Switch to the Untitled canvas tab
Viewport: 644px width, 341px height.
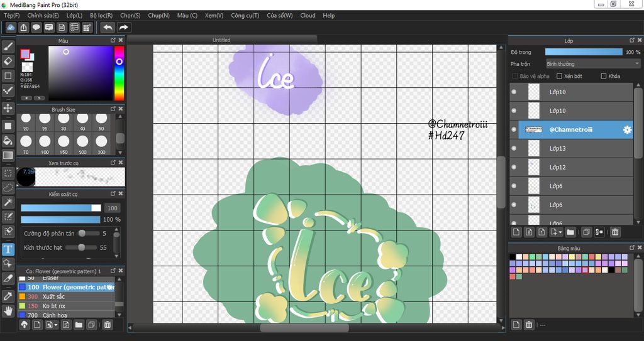coord(221,40)
